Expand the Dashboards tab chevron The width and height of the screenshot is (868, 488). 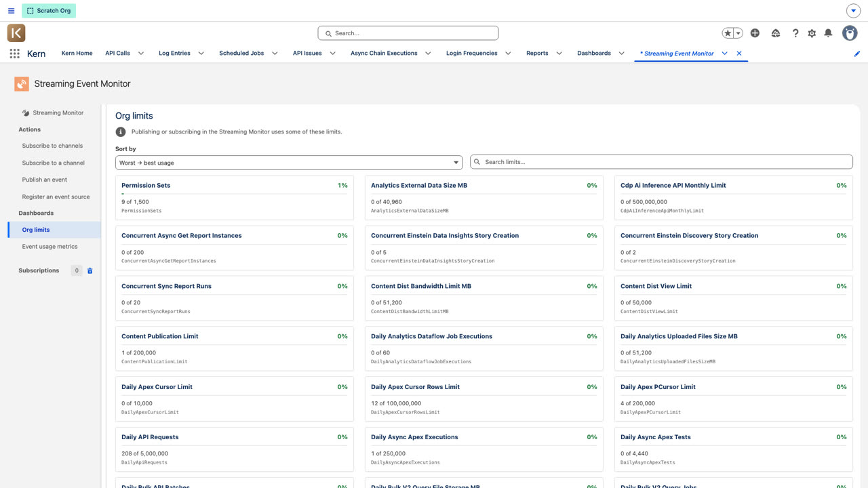[x=621, y=54]
